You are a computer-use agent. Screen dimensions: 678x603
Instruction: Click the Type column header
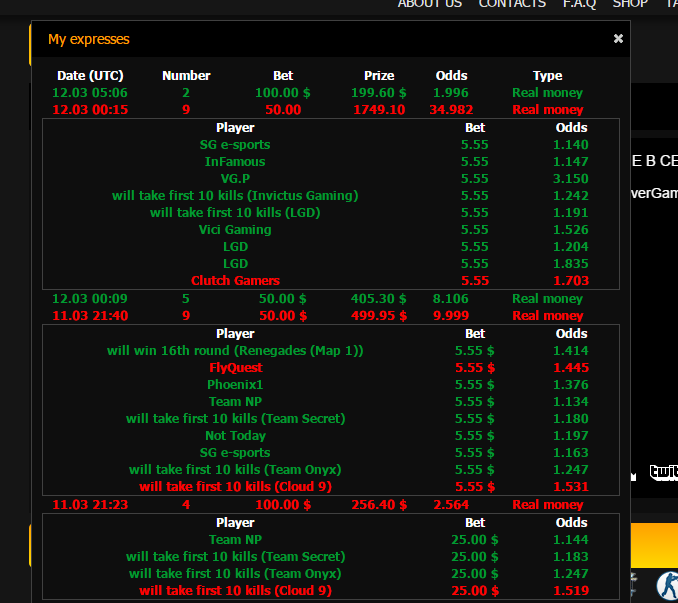click(547, 76)
